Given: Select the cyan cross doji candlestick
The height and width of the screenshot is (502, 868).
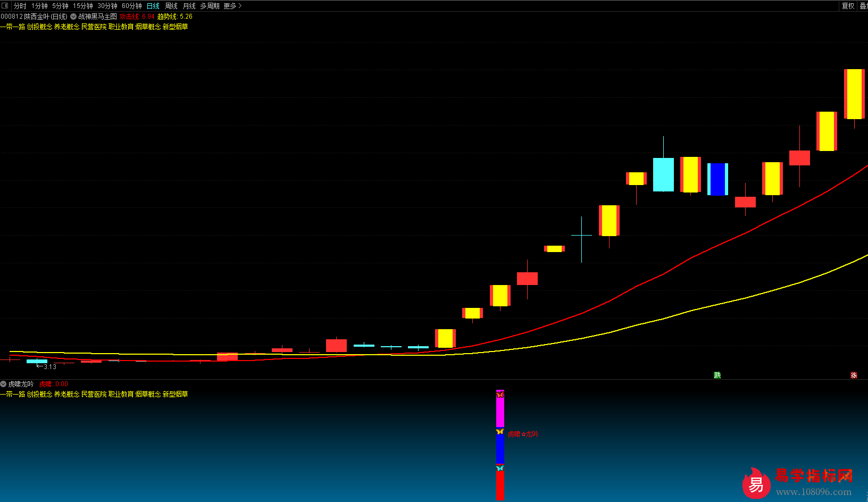Looking at the screenshot, I should pyautogui.click(x=581, y=235).
